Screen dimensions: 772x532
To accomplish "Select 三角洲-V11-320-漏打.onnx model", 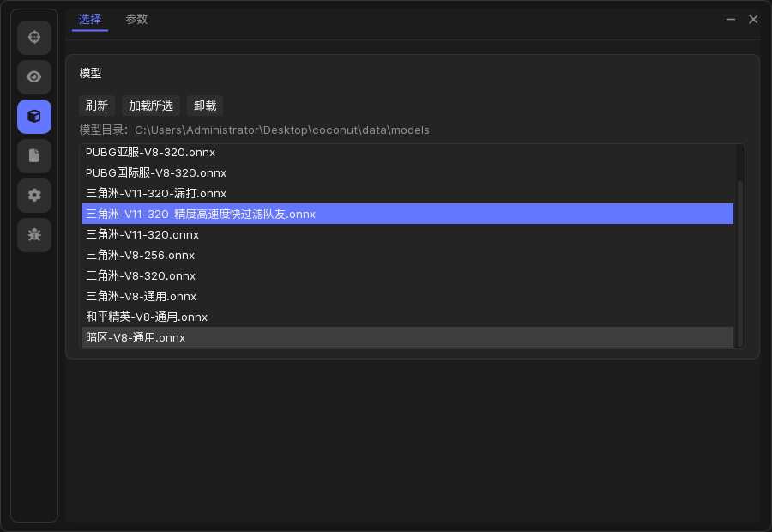I will coord(407,194).
